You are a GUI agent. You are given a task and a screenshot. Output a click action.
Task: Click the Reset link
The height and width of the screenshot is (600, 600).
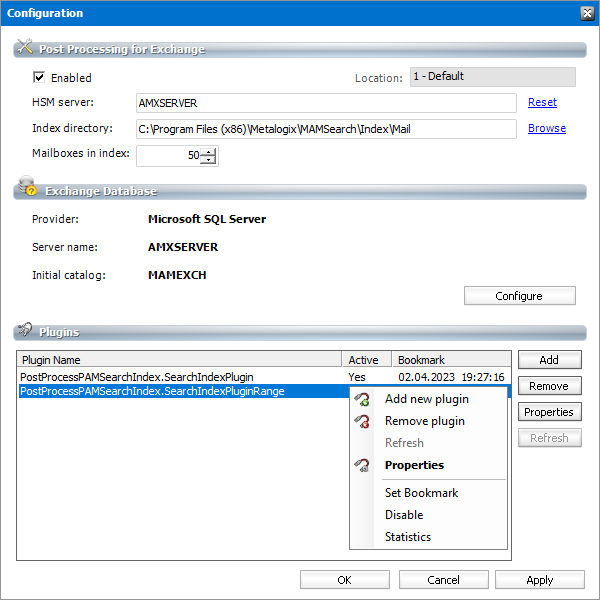point(542,102)
